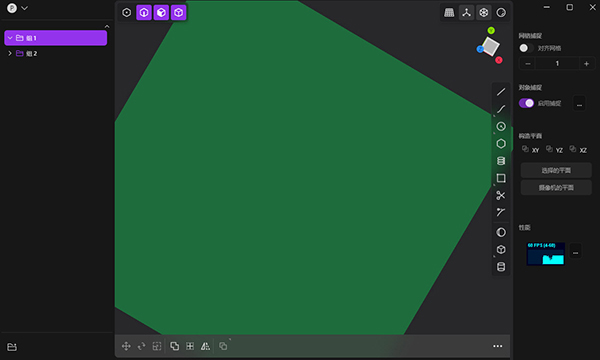This screenshot has height=360, width=600.
Task: Set construction plane to XZ
Action: tap(578, 150)
